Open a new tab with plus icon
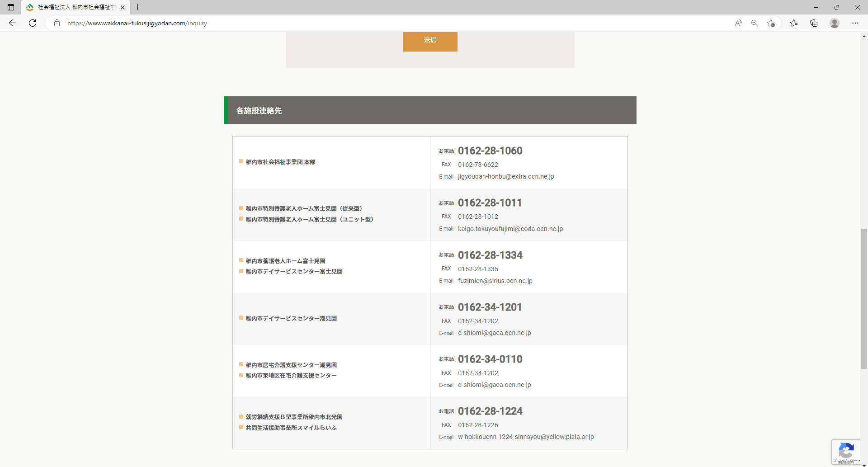Image resolution: width=868 pixels, height=467 pixels. tap(138, 7)
